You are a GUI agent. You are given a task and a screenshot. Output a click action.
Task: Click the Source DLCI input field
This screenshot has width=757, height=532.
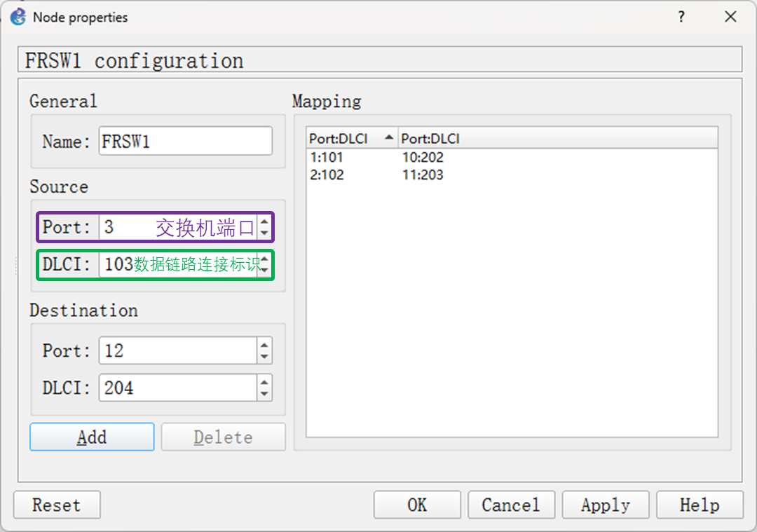[118, 264]
